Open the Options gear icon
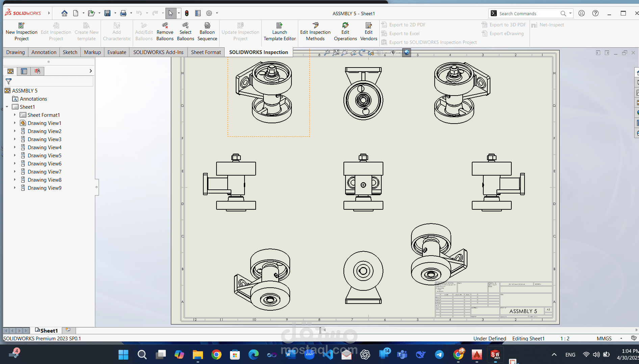Viewport: 639px width, 364px height. 209,13
